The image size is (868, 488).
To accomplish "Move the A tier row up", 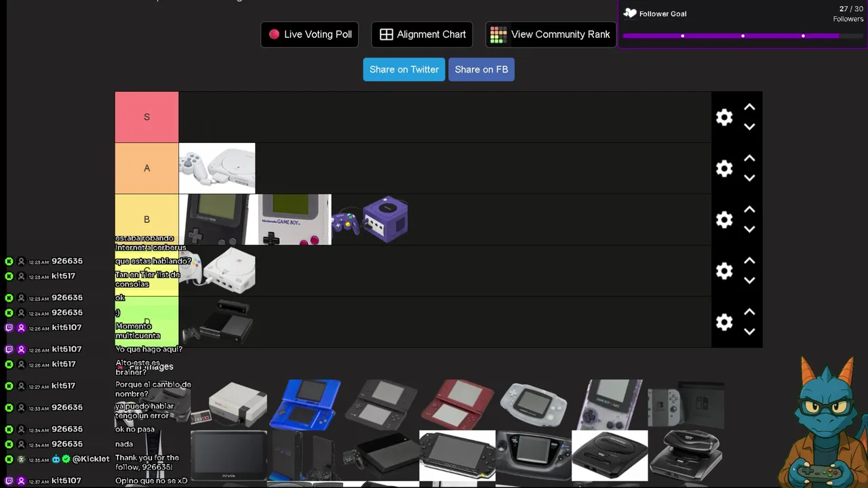I will [x=749, y=158].
